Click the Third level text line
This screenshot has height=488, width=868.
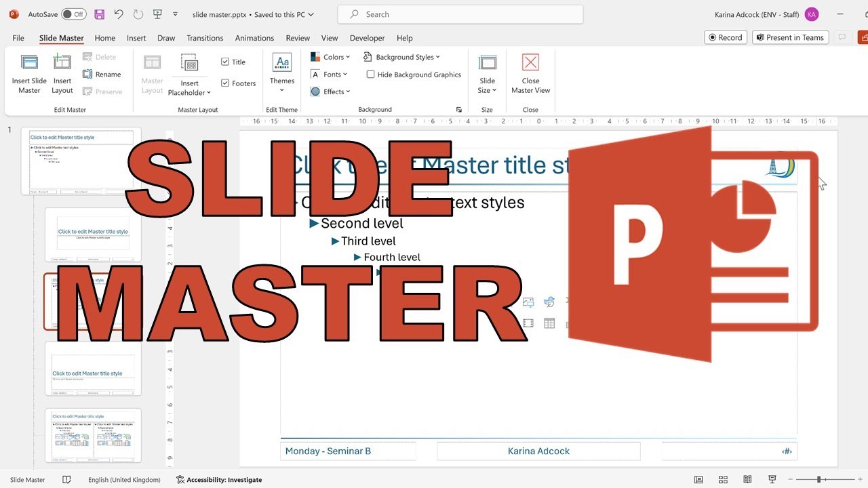tap(368, 241)
